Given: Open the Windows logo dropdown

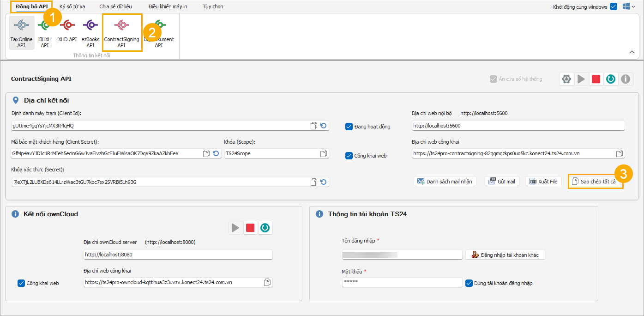Looking at the screenshot, I should coord(629,6).
